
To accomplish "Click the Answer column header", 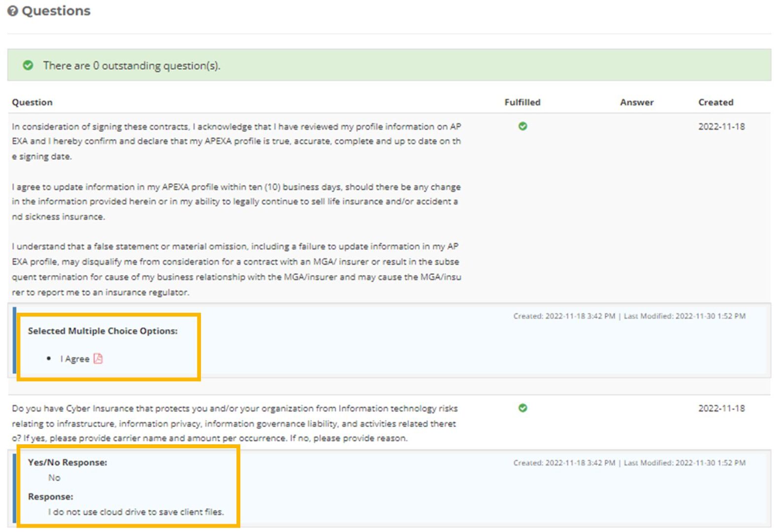I will 637,102.
